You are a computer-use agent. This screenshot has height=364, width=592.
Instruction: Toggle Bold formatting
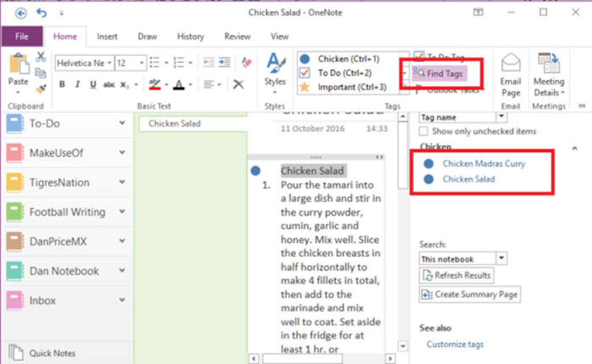click(x=62, y=84)
